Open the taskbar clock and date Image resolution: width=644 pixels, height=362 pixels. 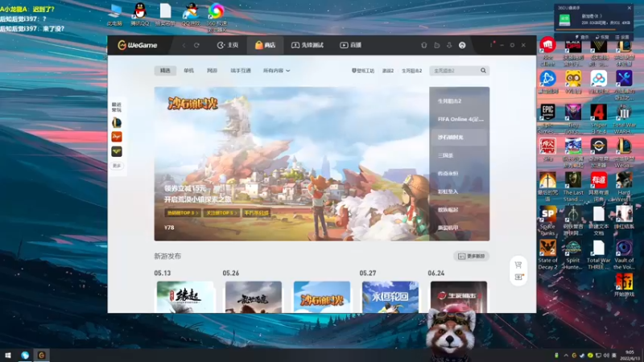tap(630, 356)
